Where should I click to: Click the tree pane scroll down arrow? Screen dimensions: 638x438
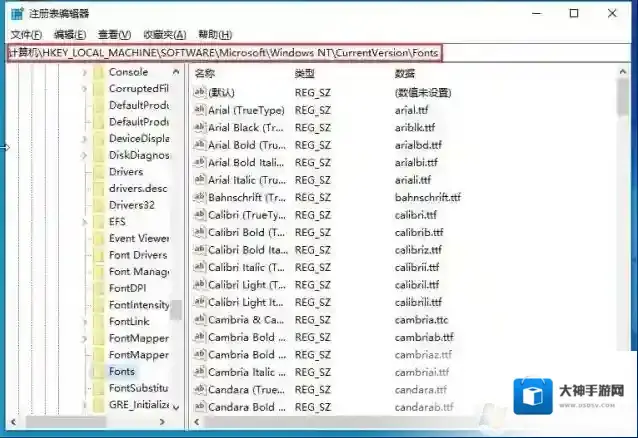point(176,407)
